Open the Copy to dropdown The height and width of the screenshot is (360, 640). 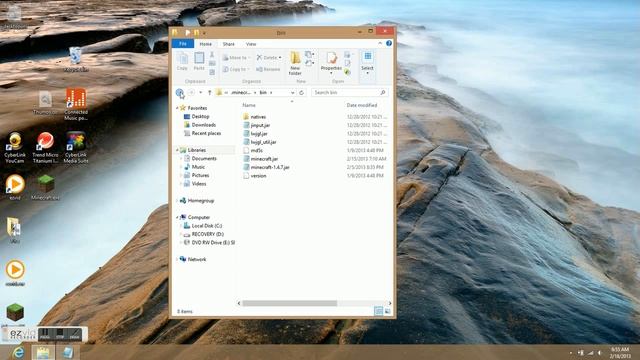pos(236,69)
